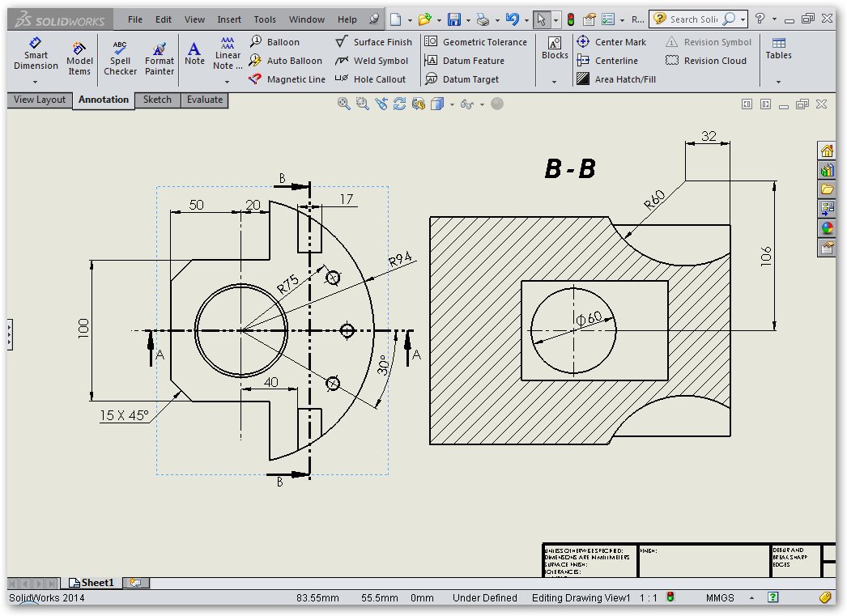Click the Undo arrow icon
This screenshot has width=847, height=616.
512,19
